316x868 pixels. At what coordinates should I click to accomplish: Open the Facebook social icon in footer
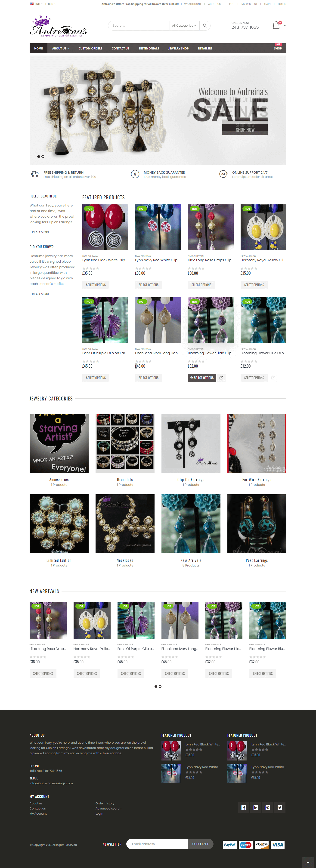[x=244, y=807]
